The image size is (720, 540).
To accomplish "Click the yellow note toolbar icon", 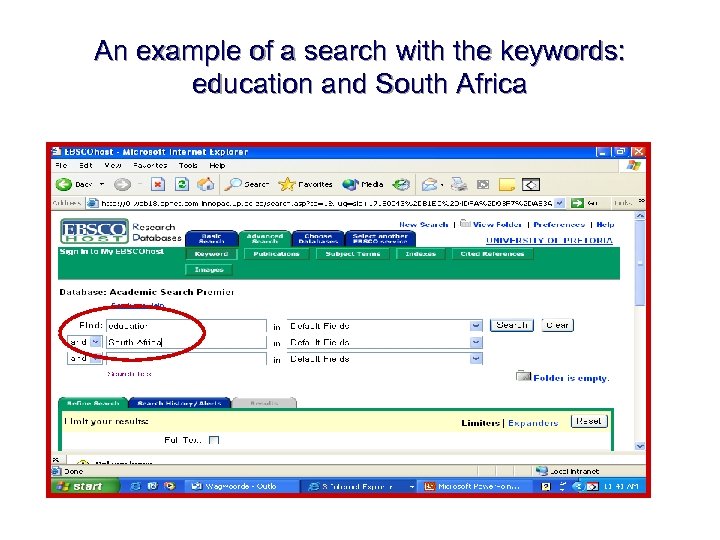I will pyautogui.click(x=507, y=185).
